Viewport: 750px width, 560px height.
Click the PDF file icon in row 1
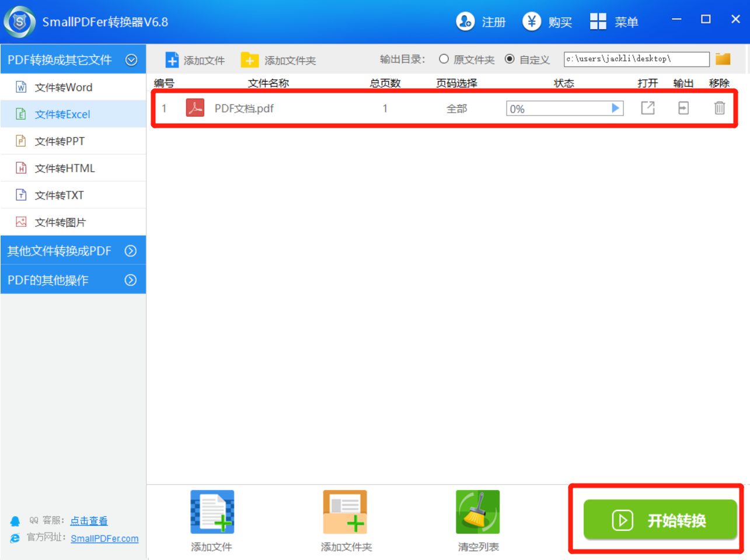point(195,108)
